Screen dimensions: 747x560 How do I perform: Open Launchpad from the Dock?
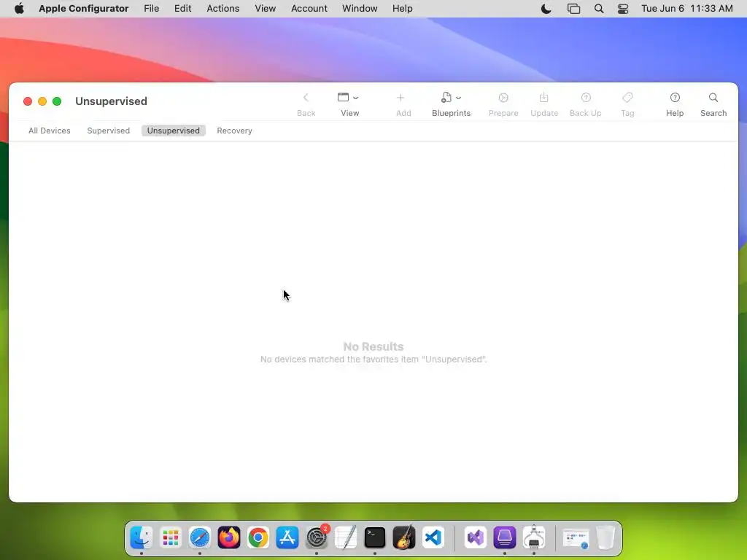point(171,537)
